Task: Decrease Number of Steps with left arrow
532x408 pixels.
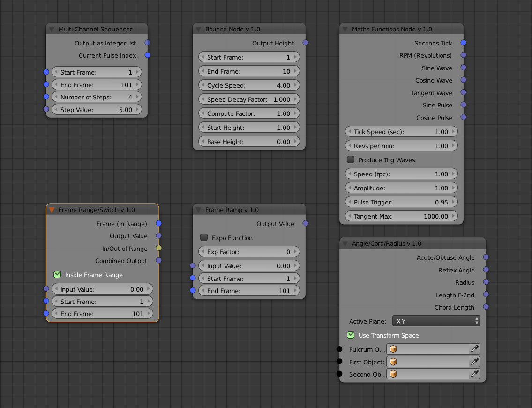Action: coord(56,97)
